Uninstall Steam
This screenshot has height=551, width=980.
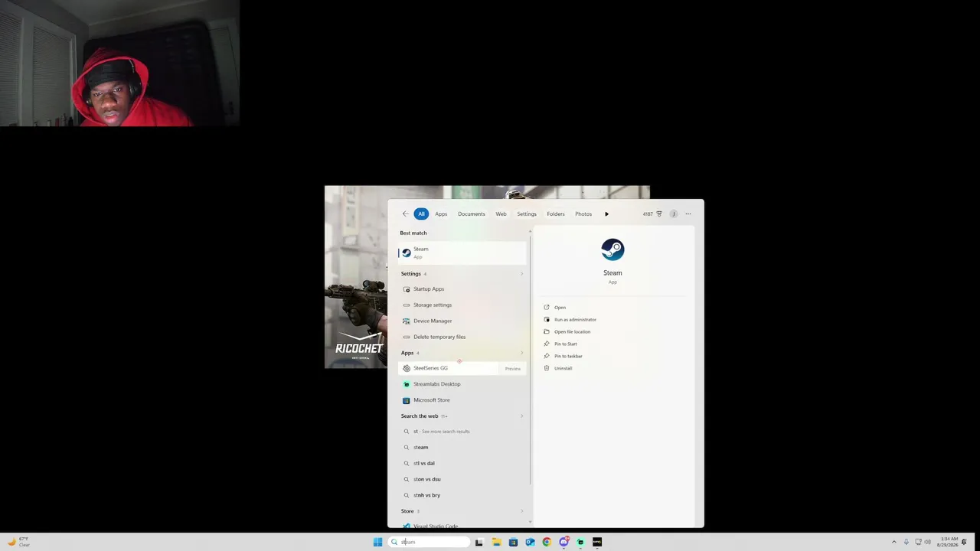tap(563, 369)
